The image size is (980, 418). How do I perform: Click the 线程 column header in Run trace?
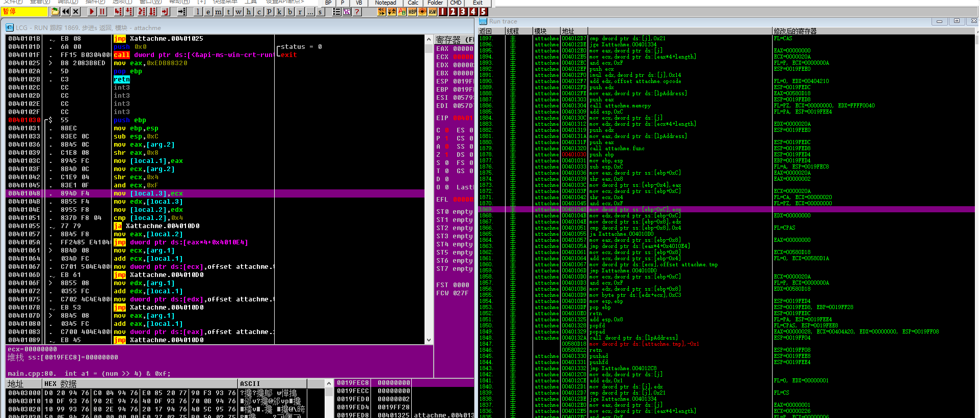[x=519, y=31]
